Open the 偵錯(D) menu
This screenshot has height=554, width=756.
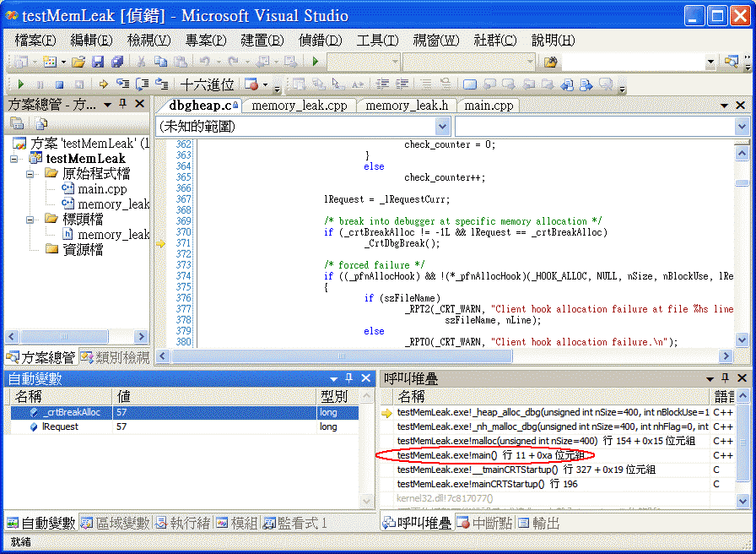pos(320,41)
